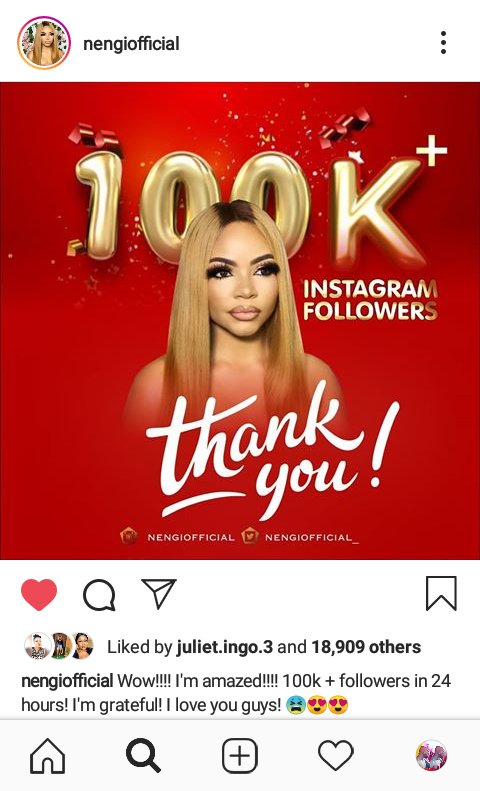This screenshot has height=791, width=480.
Task: Open own profile from bottom bar avatar
Action: (432, 756)
